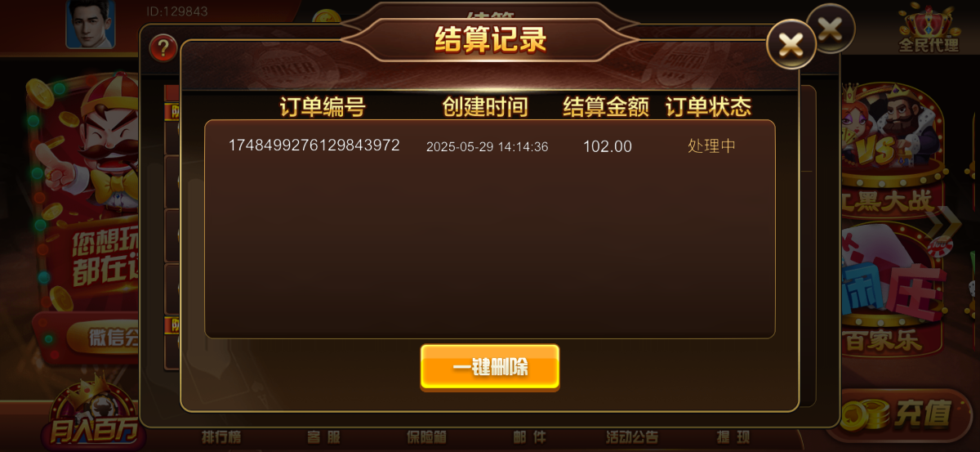Open 排行榜 in the bottom bar
The width and height of the screenshot is (980, 452).
(221, 437)
